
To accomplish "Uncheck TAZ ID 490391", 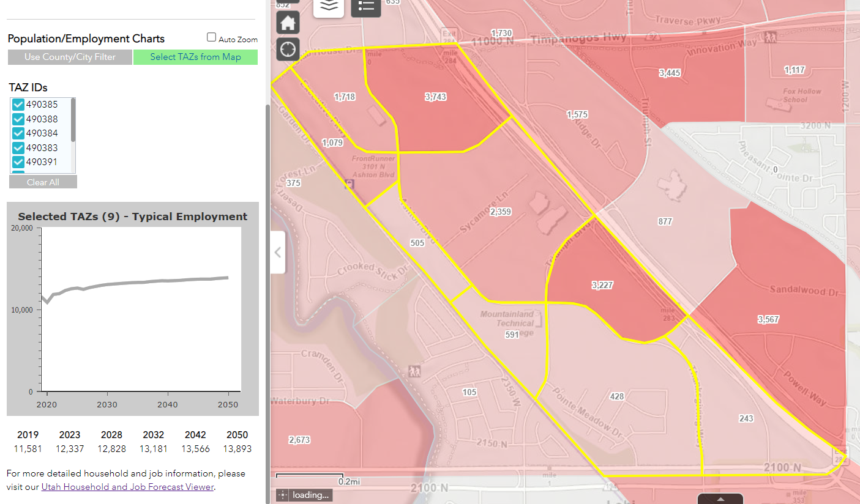I will tap(18, 162).
